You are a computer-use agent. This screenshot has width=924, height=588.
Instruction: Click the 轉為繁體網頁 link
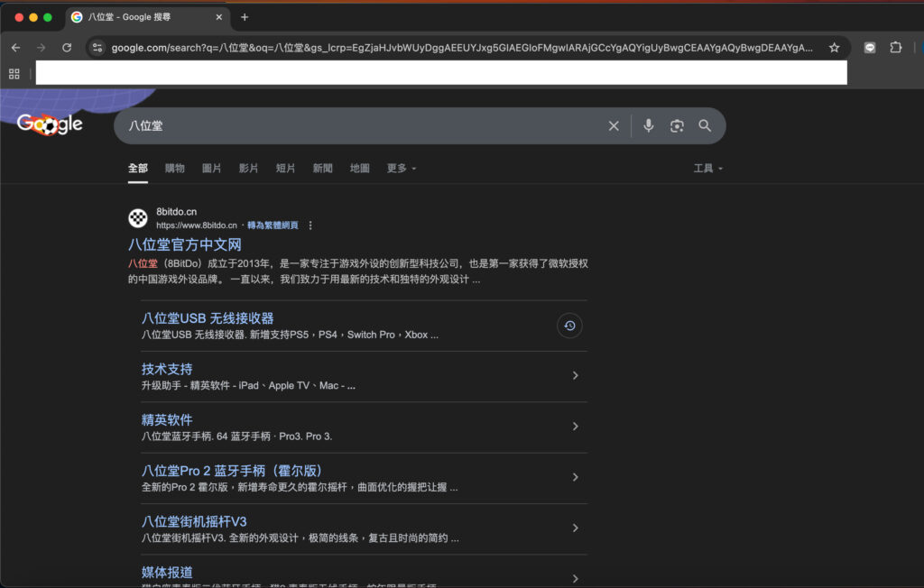tap(273, 225)
